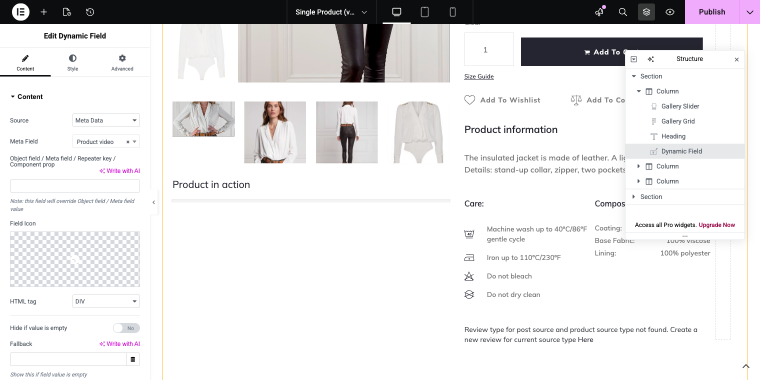760x380 pixels.
Task: Collapse the left panel with arrow handle
Action: pos(154,202)
